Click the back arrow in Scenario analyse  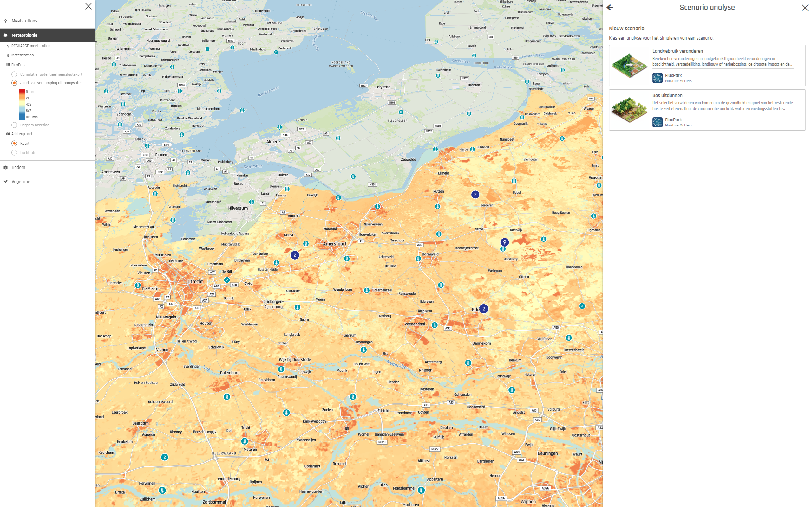point(610,7)
